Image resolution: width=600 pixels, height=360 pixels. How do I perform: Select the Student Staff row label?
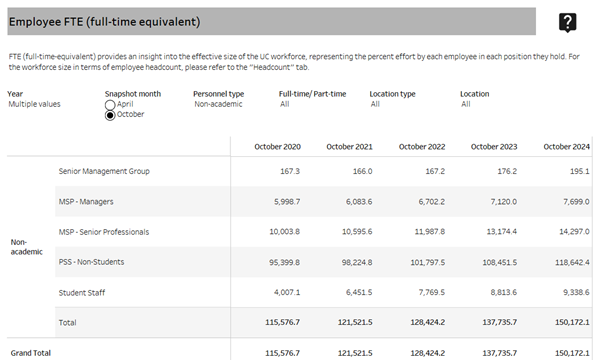[x=82, y=293]
